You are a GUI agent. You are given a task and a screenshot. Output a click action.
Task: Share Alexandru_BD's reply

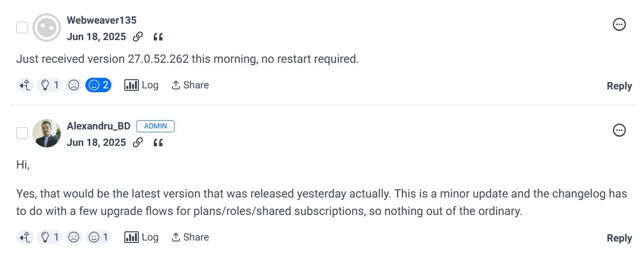[x=190, y=237]
